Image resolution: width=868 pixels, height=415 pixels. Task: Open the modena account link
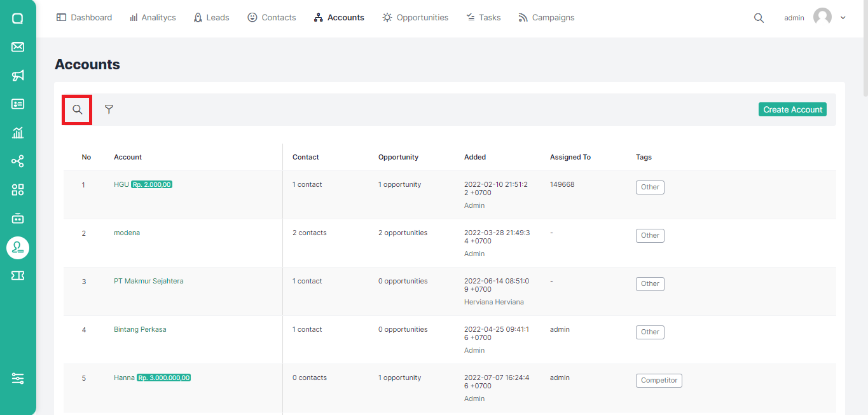click(127, 233)
